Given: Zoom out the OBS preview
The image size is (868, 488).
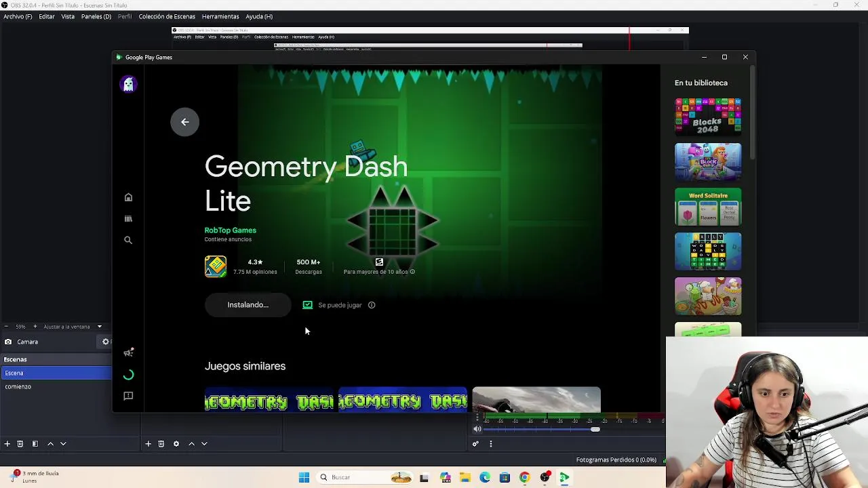Looking at the screenshot, I should 6,327.
